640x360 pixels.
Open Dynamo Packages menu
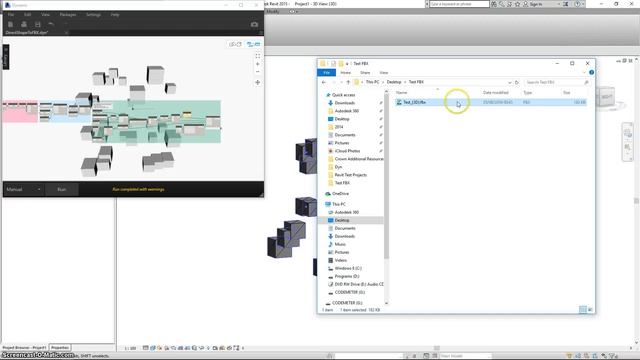coord(68,15)
